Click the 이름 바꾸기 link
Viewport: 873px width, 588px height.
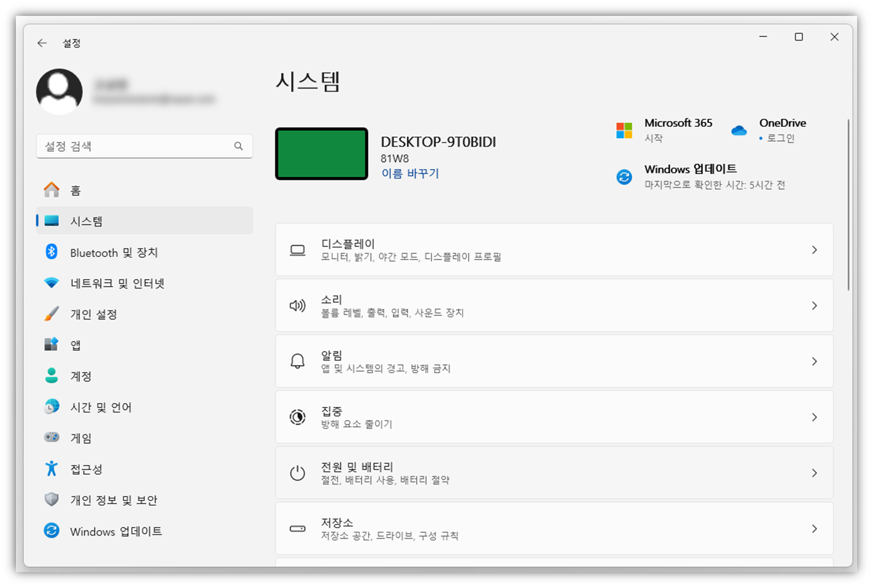[x=409, y=174]
